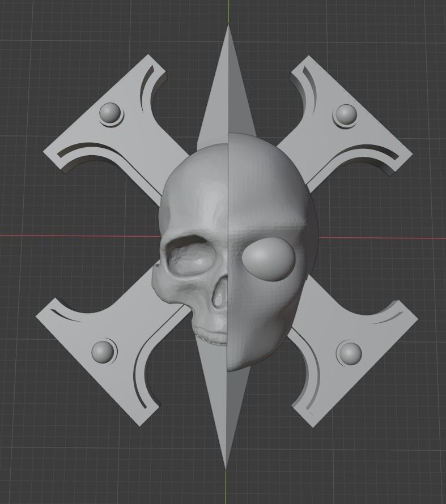The image size is (446, 504).
Task: Click the rivet sphere on lower-right cross arm
Action: click(350, 353)
